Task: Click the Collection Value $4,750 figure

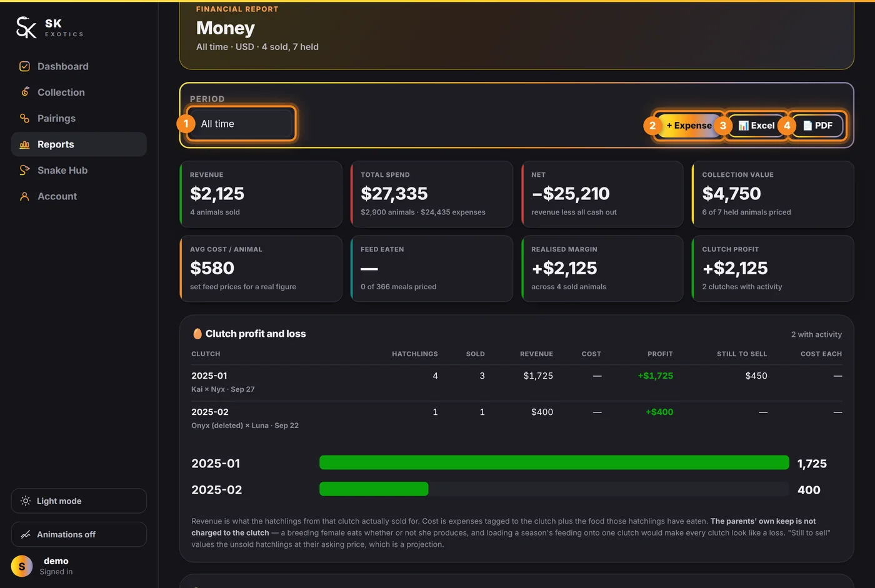Action: pyautogui.click(x=731, y=194)
